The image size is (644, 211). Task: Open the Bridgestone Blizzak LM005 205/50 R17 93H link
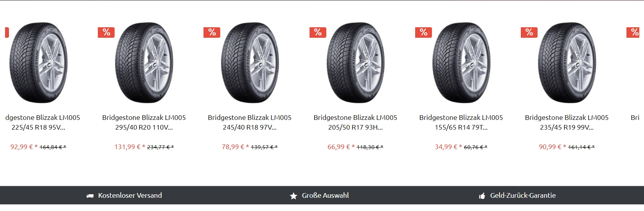356,122
